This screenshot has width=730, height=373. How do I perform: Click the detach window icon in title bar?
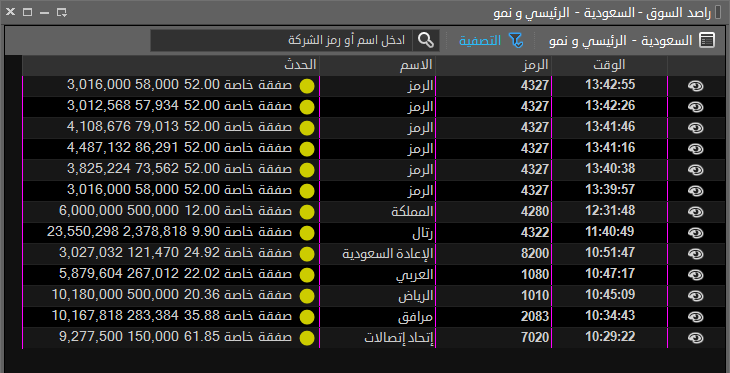[61, 12]
